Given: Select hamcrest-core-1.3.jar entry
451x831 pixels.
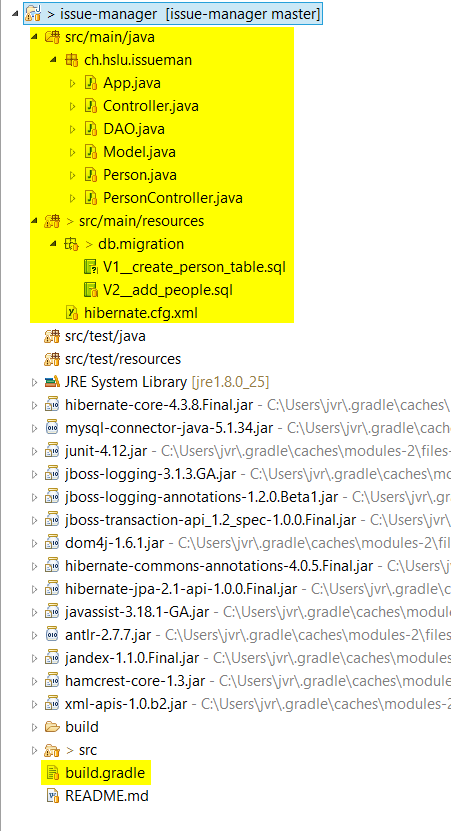Looking at the screenshot, I should (135, 681).
